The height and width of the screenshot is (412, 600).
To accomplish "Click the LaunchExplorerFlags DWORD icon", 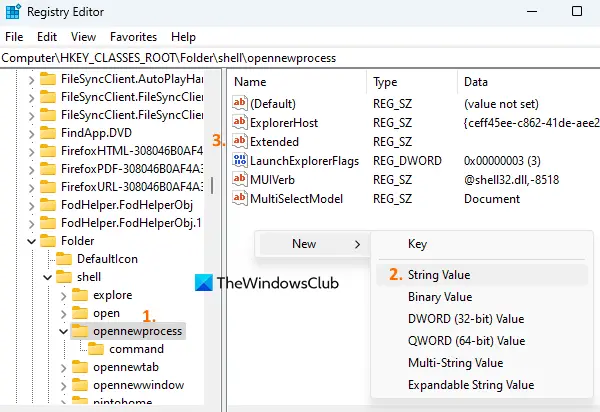I will (240, 160).
